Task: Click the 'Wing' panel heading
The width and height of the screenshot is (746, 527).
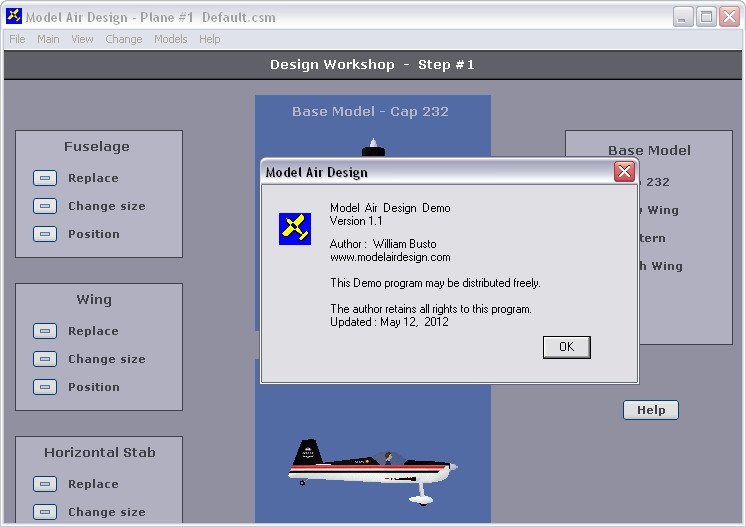Action: click(x=94, y=300)
